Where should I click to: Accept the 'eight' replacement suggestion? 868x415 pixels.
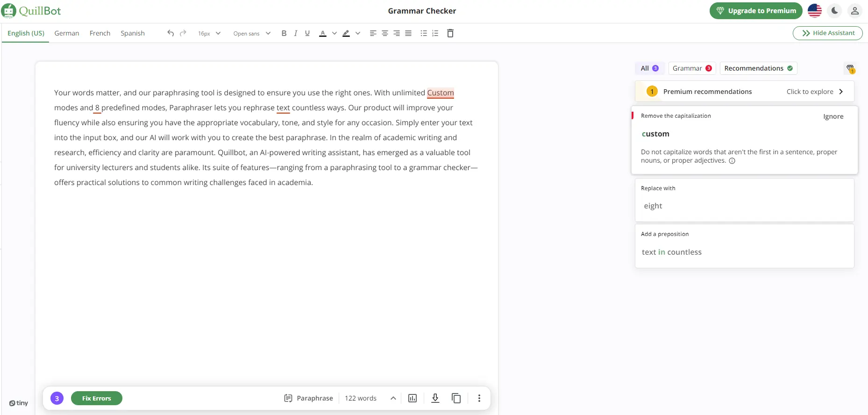point(653,206)
